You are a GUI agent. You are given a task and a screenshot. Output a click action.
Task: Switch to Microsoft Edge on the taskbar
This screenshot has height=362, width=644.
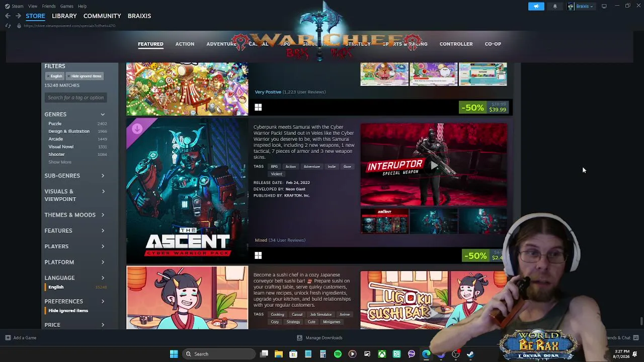[x=426, y=354]
